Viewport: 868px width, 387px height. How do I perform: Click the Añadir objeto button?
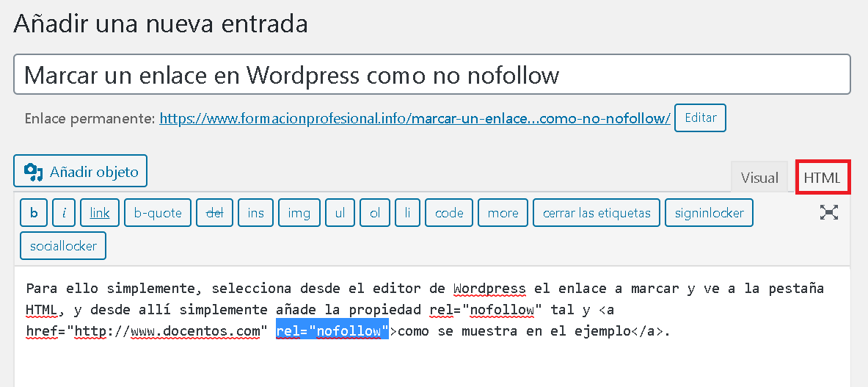point(80,171)
